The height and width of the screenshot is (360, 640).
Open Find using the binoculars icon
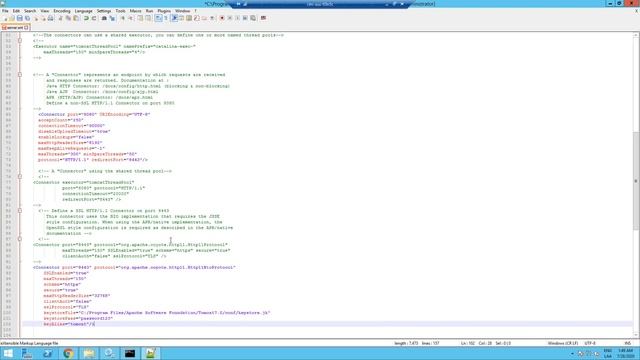tap(104, 18)
